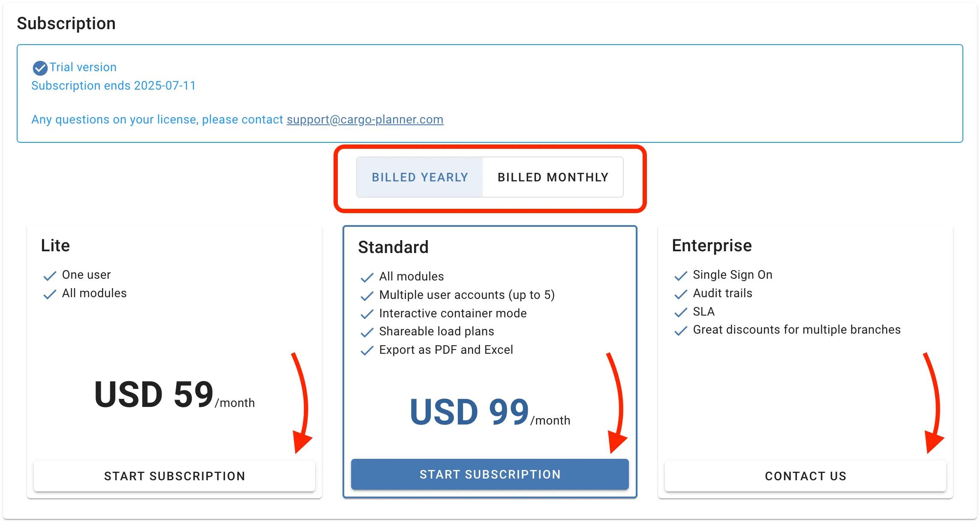Click the checkmark beside Multiple user accounts
980x524 pixels.
click(x=367, y=296)
